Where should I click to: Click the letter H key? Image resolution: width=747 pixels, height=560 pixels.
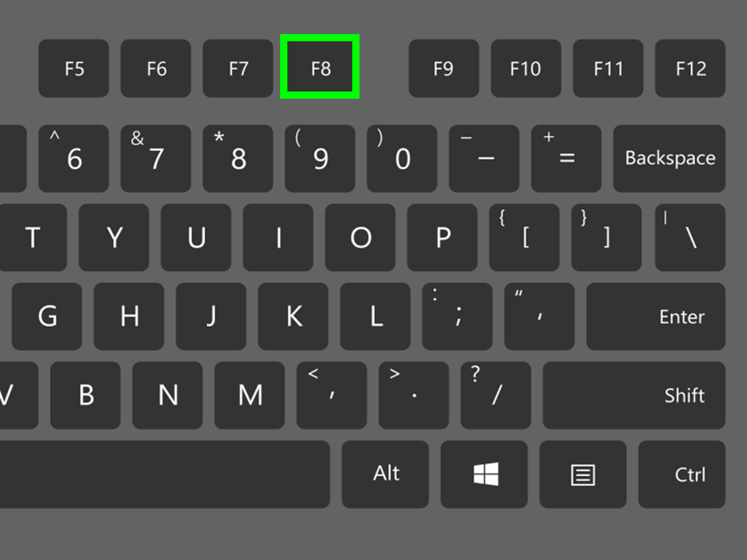129,316
